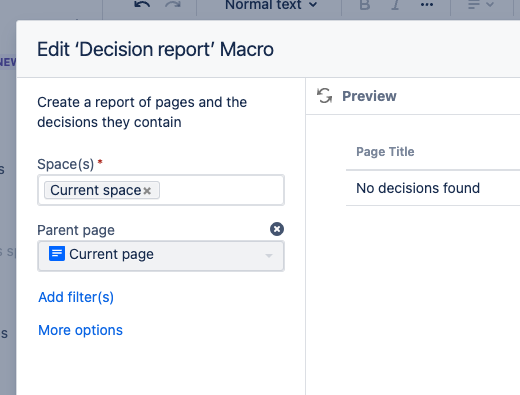
Task: Click the Edit 'Decision report' Macro title
Action: point(155,49)
